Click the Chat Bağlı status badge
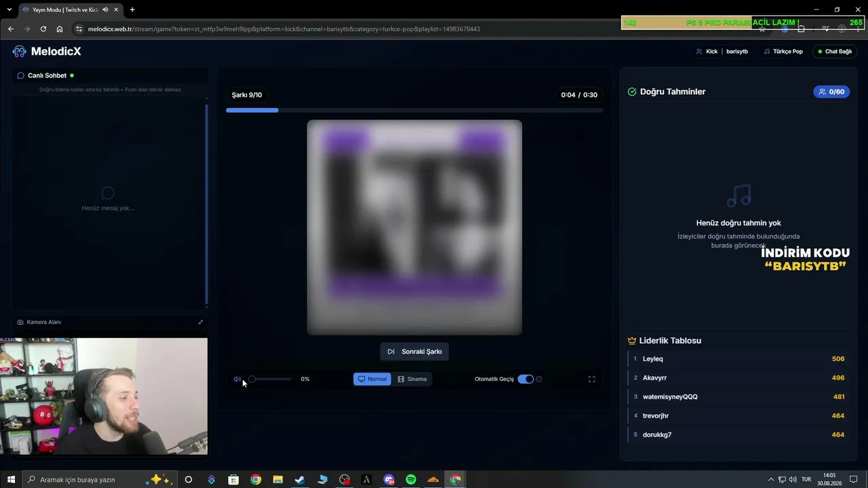Viewport: 868px width, 488px height. point(834,52)
